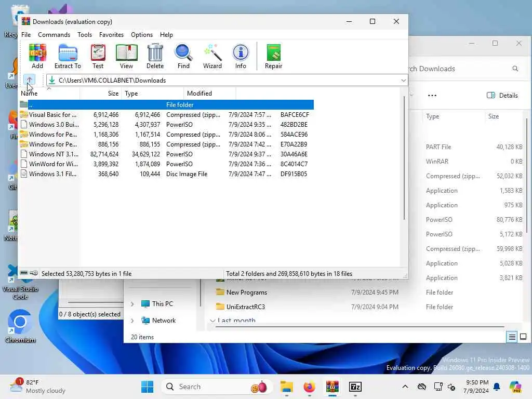Select Windows for Pe... row with 886,156 size

[167, 144]
